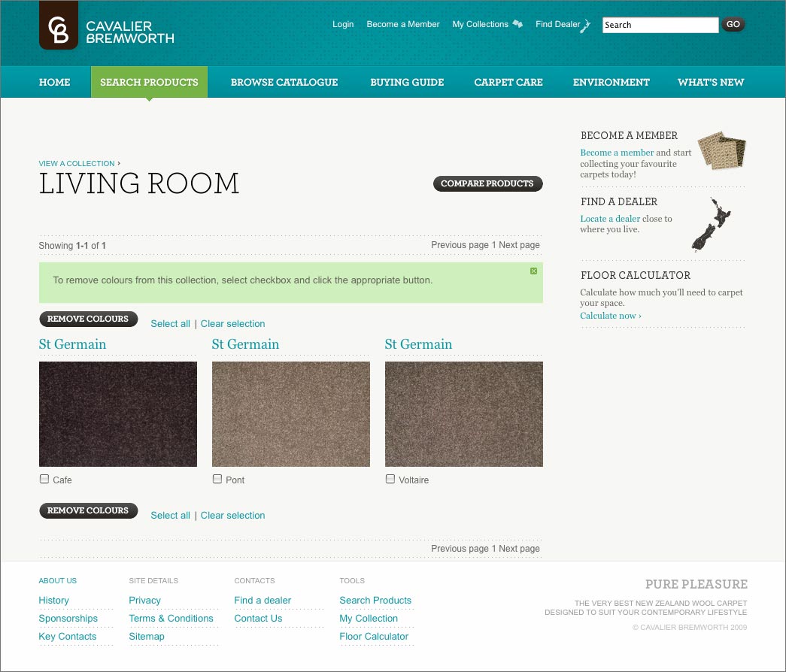Click the New Zealand map icon beside Find Dealer

tap(585, 26)
